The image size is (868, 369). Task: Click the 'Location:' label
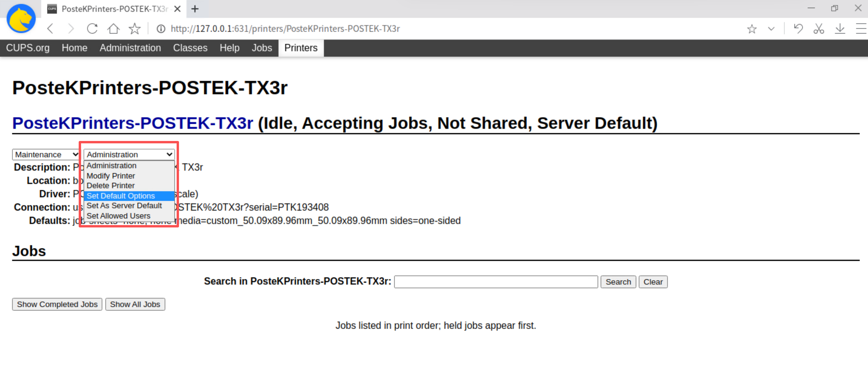coord(49,181)
